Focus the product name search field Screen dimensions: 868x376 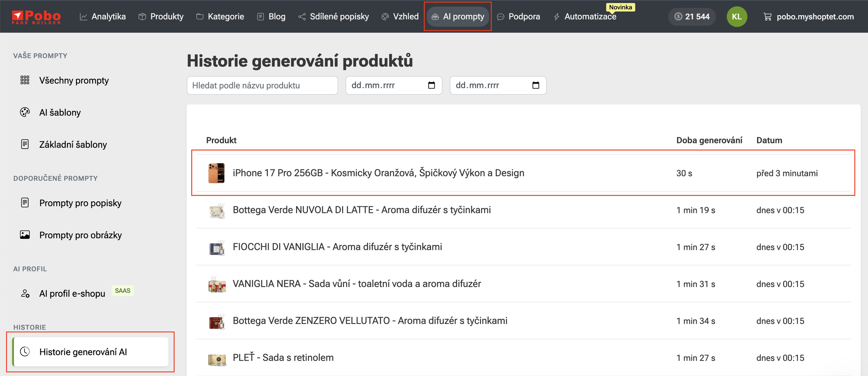click(x=262, y=85)
